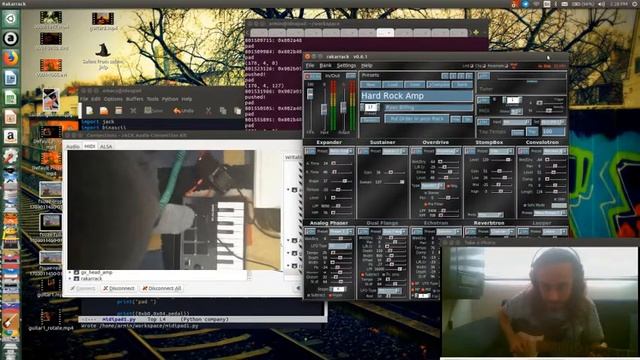The width and height of the screenshot is (640, 360).
Task: Click the refresh icon in JACK Connections window
Action: point(298,288)
